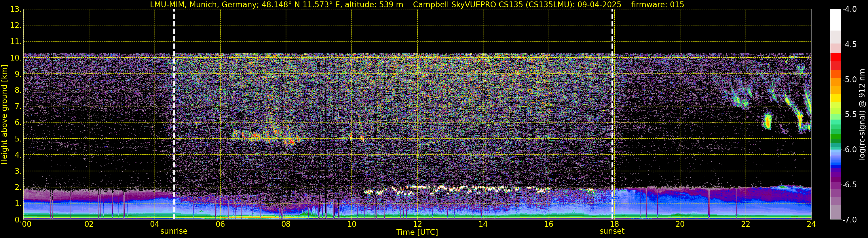Click the height axis tick "11."

[x=16, y=42]
